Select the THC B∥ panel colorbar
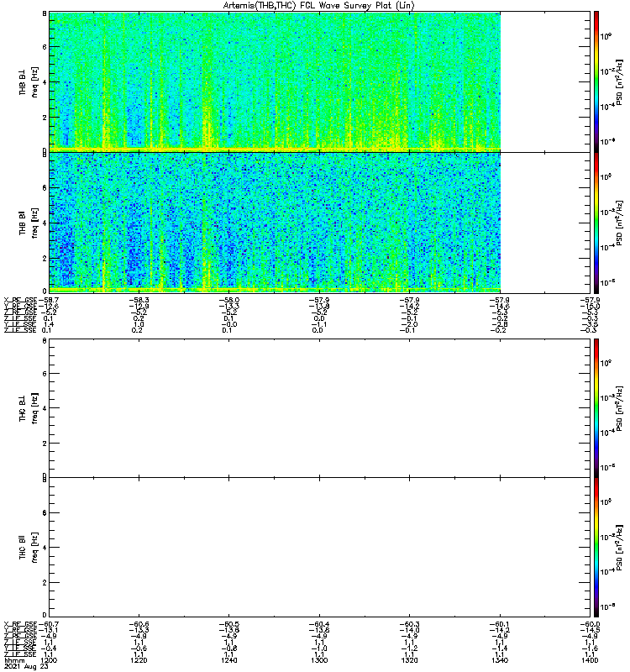Screen dimensions: 630x672 [596, 548]
